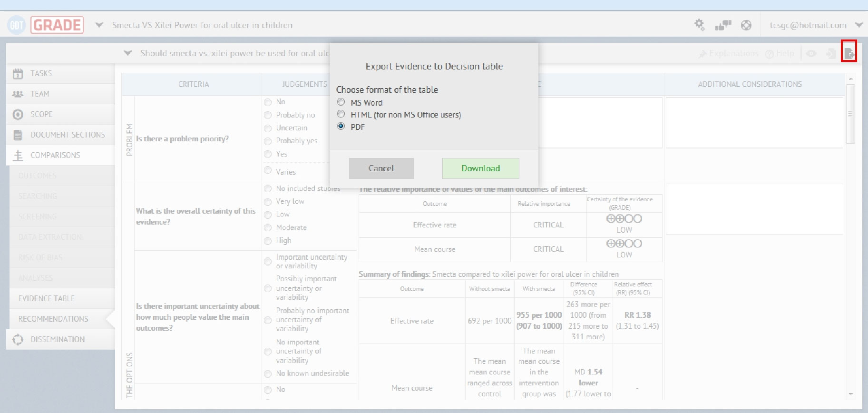The height and width of the screenshot is (413, 868).
Task: Open the TASKS sidebar section
Action: coord(60,73)
